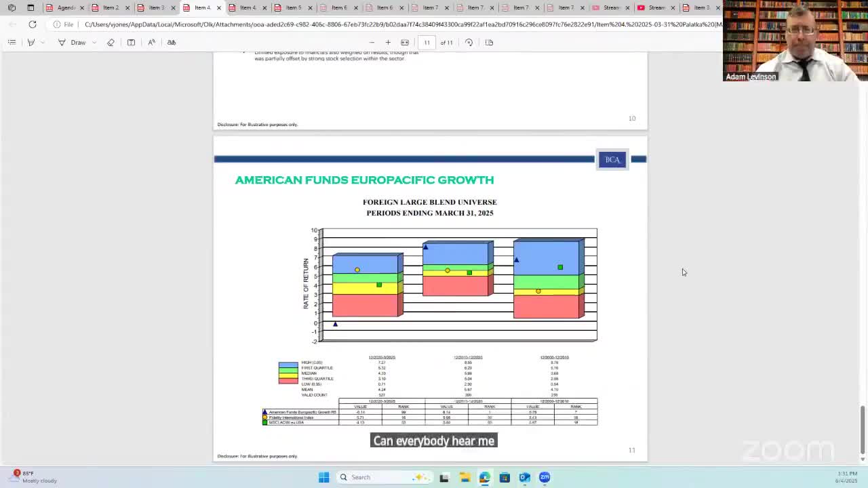
Task: Click the Fit to width icon
Action: (x=405, y=42)
